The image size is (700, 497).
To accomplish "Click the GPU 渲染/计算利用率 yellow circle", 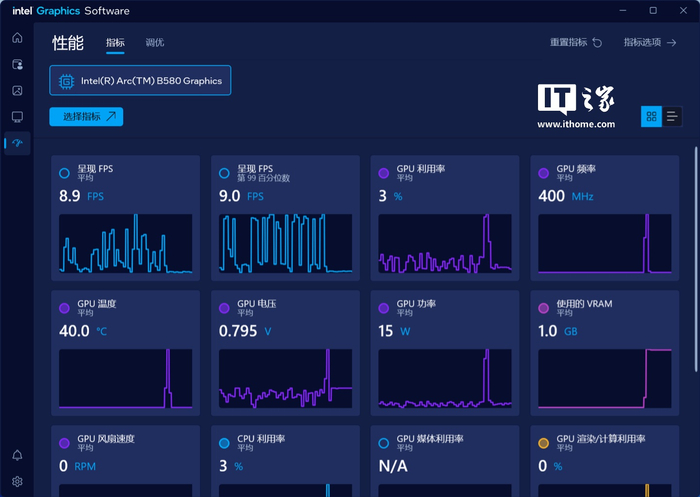I will pyautogui.click(x=544, y=443).
